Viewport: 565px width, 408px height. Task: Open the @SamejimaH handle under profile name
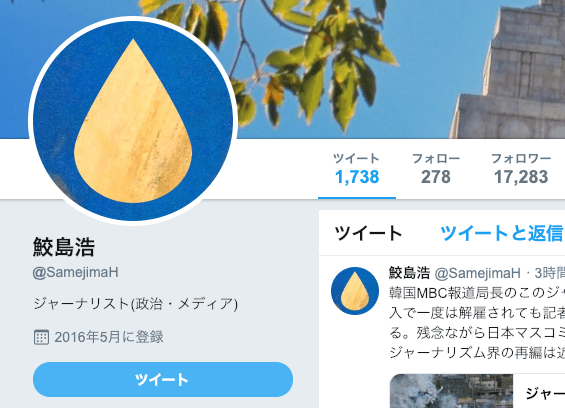click(76, 272)
